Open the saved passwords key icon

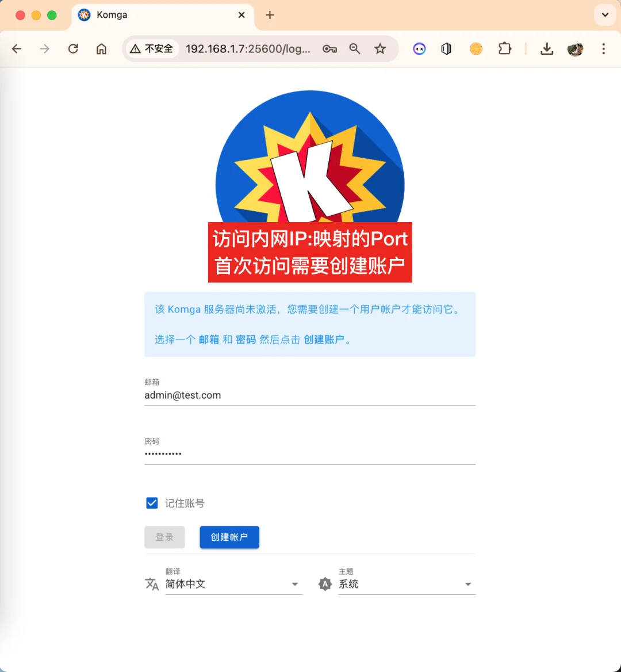click(329, 49)
